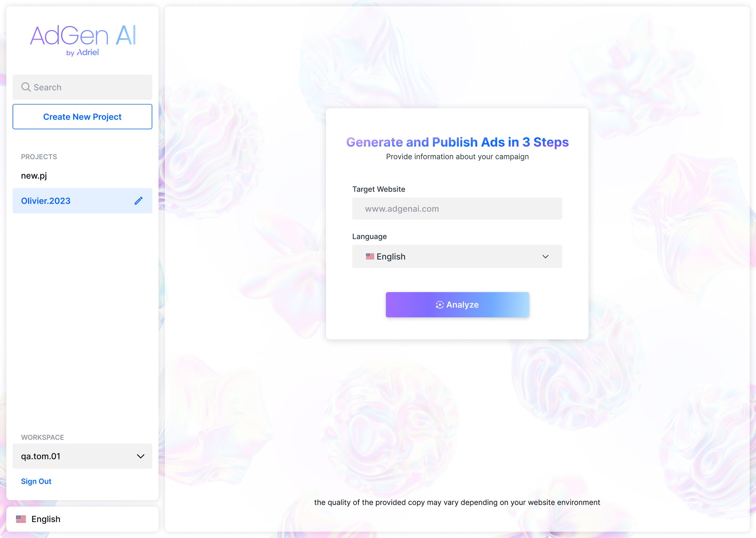The image size is (756, 538).
Task: Click the Search box in the sidebar
Action: coord(82,87)
